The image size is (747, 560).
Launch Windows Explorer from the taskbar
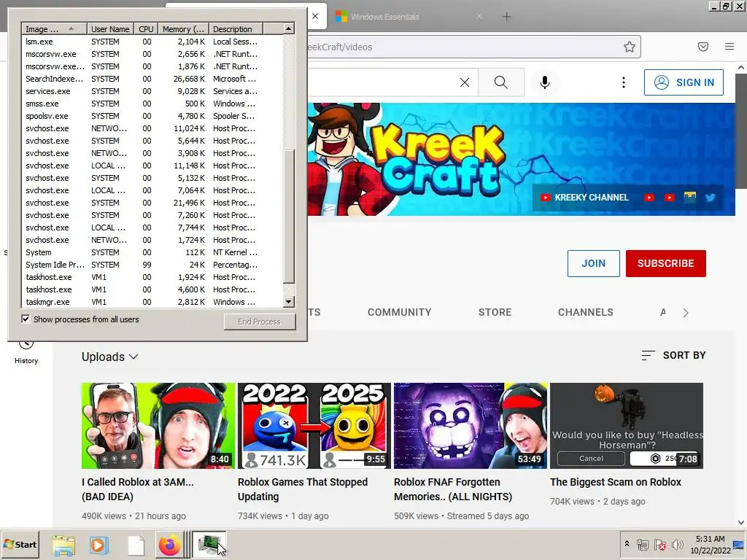tap(63, 544)
